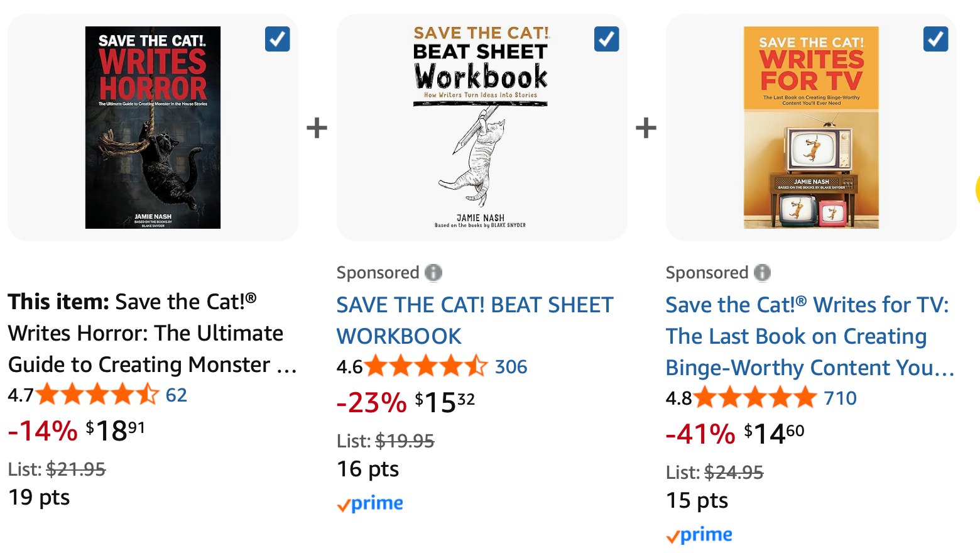Screen dimensions: 980x553
Task: View the 710 ratings for Writes for TV
Action: [x=840, y=398]
